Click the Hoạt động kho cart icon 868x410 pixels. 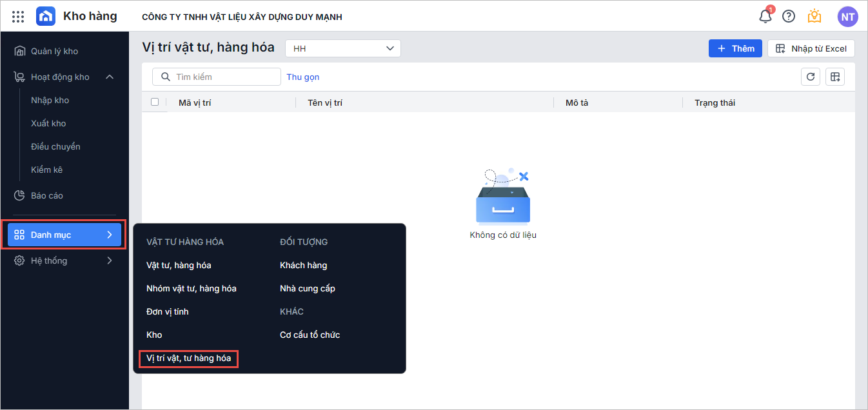20,77
